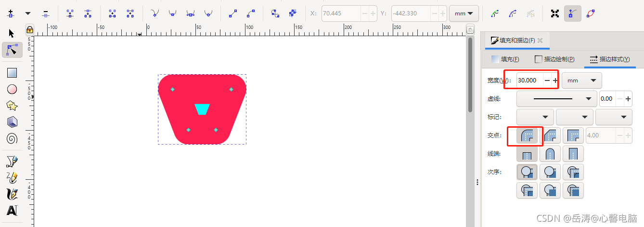The image size is (644, 227).
Task: Select the square cap line end
Action: 573,154
